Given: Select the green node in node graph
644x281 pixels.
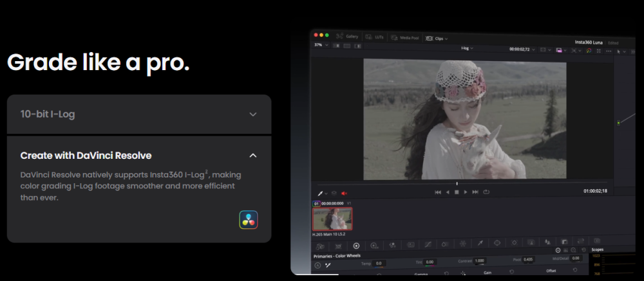Looking at the screenshot, I should [x=618, y=123].
